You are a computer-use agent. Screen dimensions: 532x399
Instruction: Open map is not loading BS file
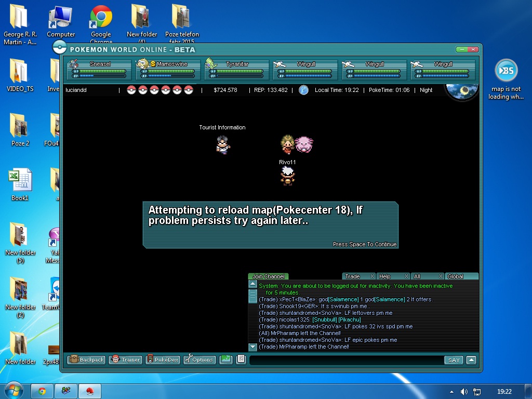[506, 79]
